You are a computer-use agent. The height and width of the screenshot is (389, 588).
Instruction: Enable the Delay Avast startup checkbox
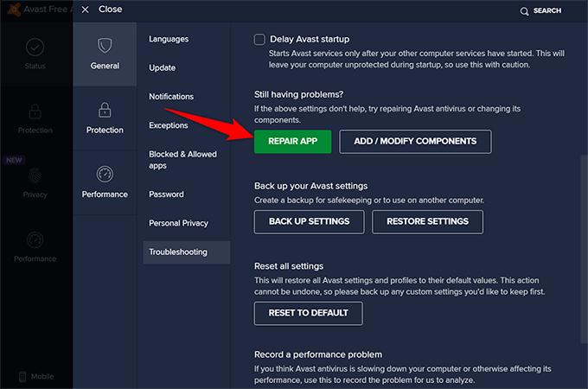[259, 39]
